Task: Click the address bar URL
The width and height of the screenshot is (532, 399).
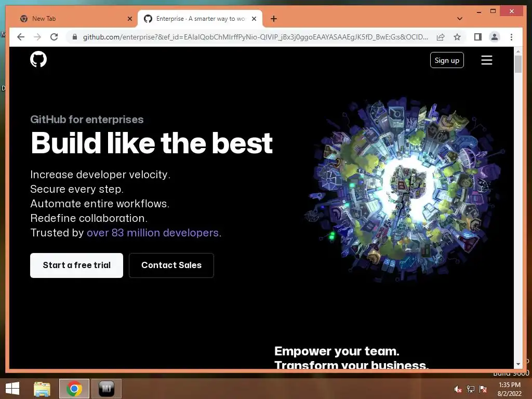Action: tap(255, 37)
